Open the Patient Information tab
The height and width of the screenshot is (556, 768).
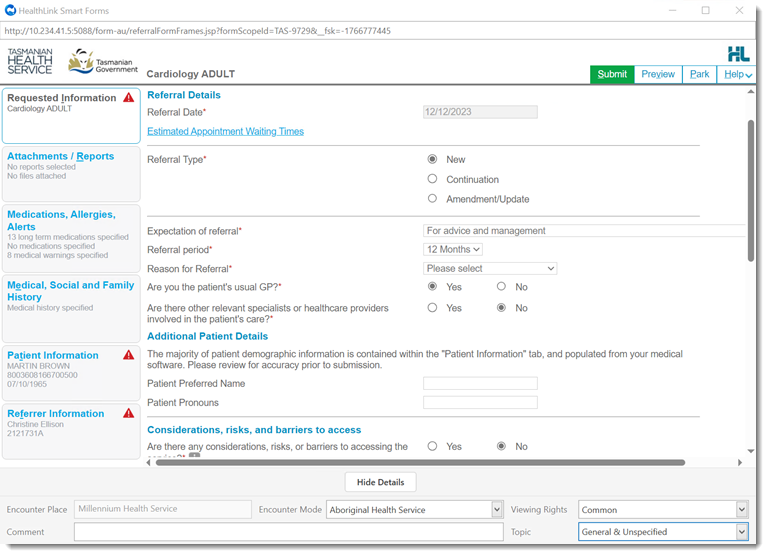71,373
